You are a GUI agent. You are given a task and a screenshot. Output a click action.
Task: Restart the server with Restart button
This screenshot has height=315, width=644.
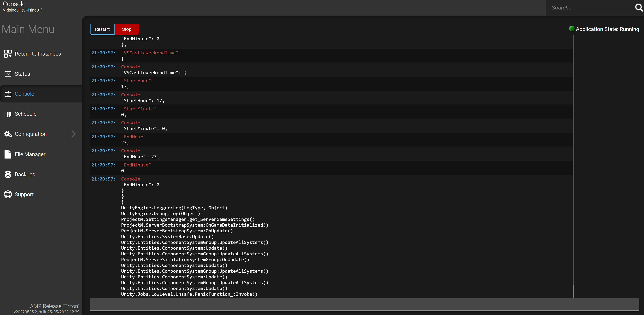[x=102, y=29]
